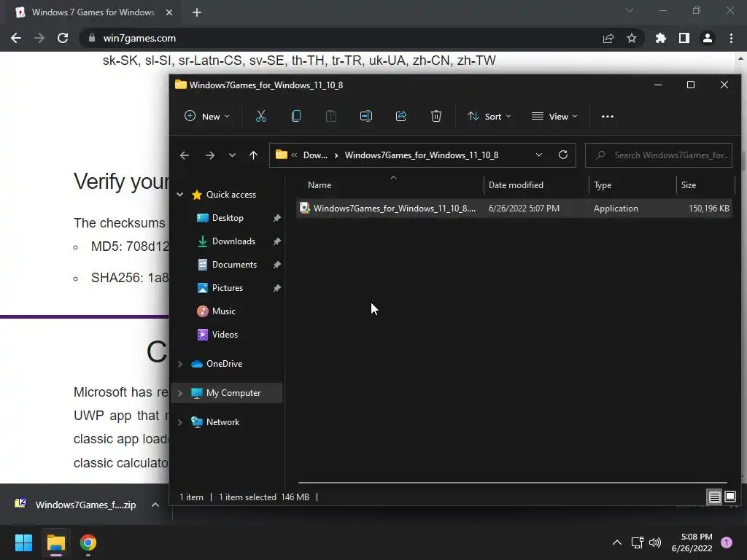Screen dimensions: 747x560
Task: Go forward in File Explorer navigation
Action: pos(209,155)
